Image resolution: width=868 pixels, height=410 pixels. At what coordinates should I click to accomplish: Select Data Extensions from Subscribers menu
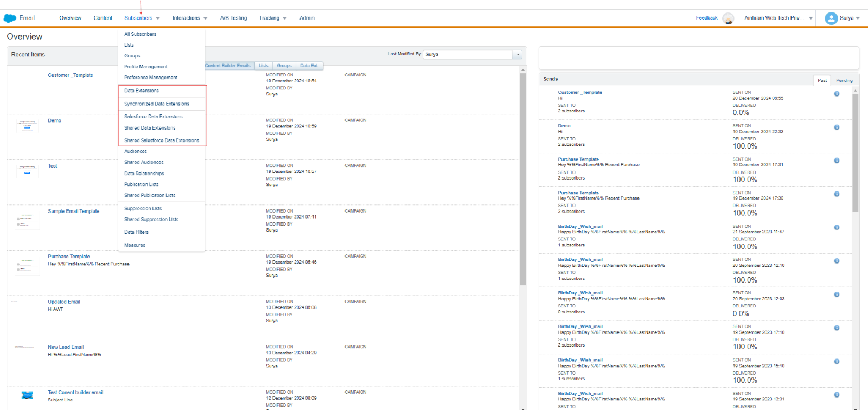[x=142, y=91]
